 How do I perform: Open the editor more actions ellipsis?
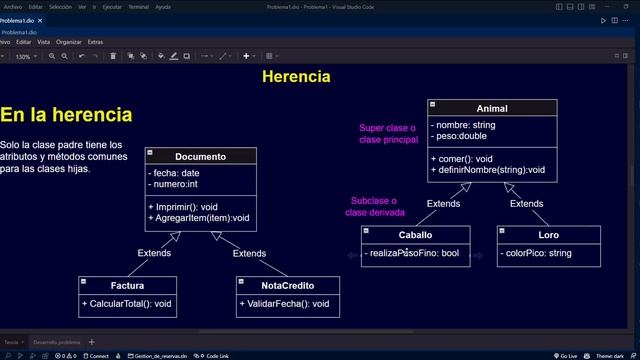(x=626, y=20)
